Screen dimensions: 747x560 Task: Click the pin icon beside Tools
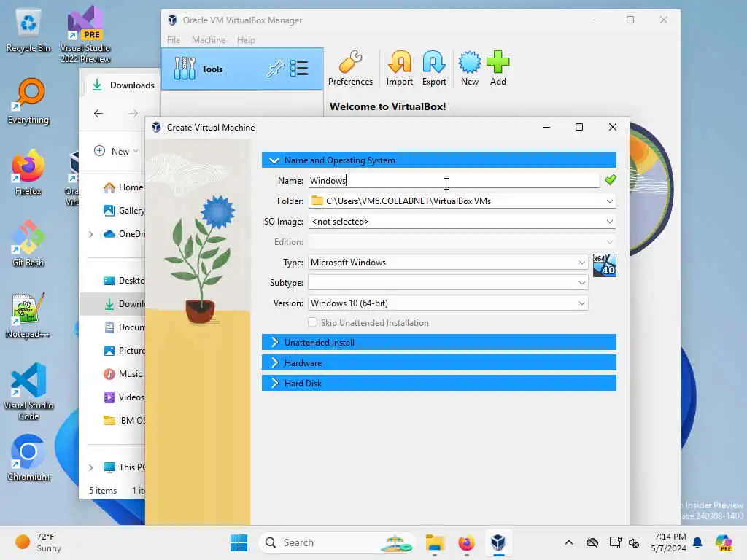[275, 69]
